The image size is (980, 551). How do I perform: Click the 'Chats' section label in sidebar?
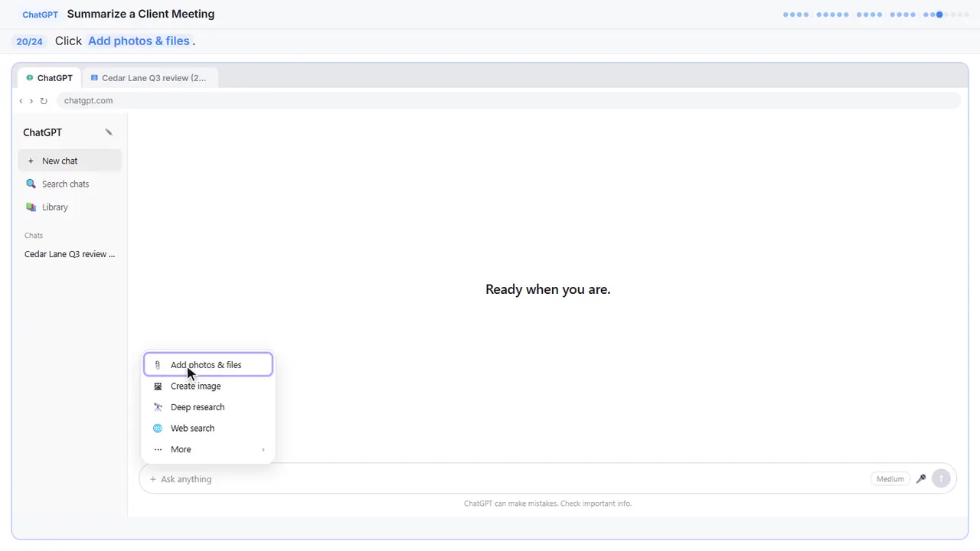(34, 236)
